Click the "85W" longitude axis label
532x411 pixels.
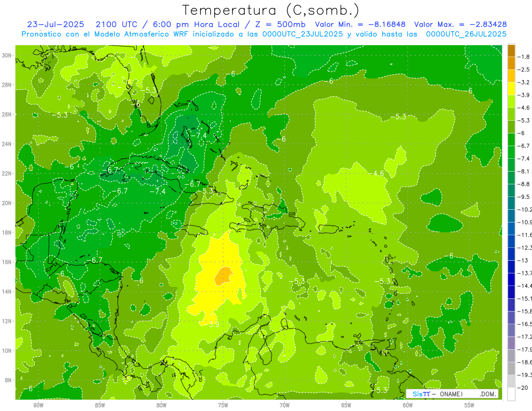(100, 405)
